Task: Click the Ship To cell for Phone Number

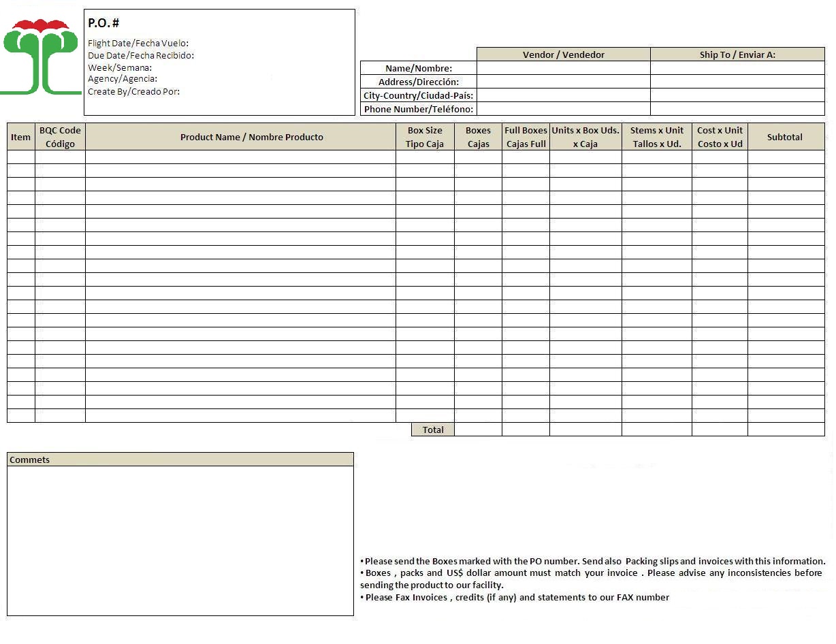Action: (x=737, y=109)
